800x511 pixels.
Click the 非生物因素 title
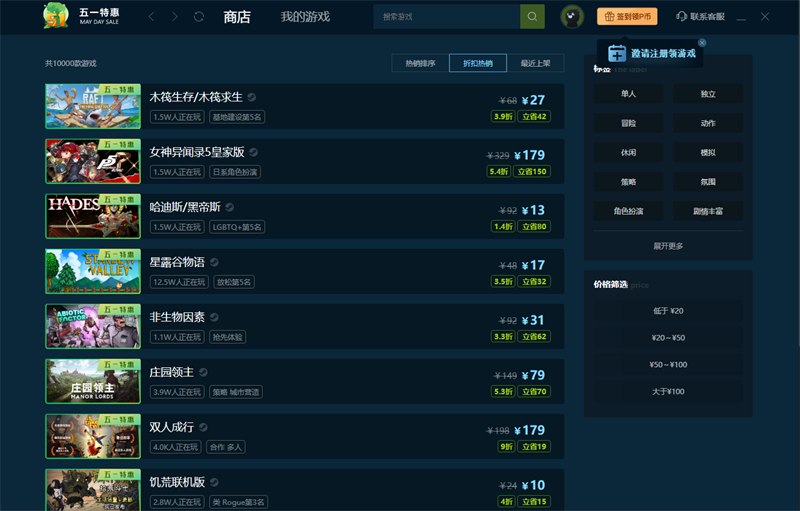point(177,317)
